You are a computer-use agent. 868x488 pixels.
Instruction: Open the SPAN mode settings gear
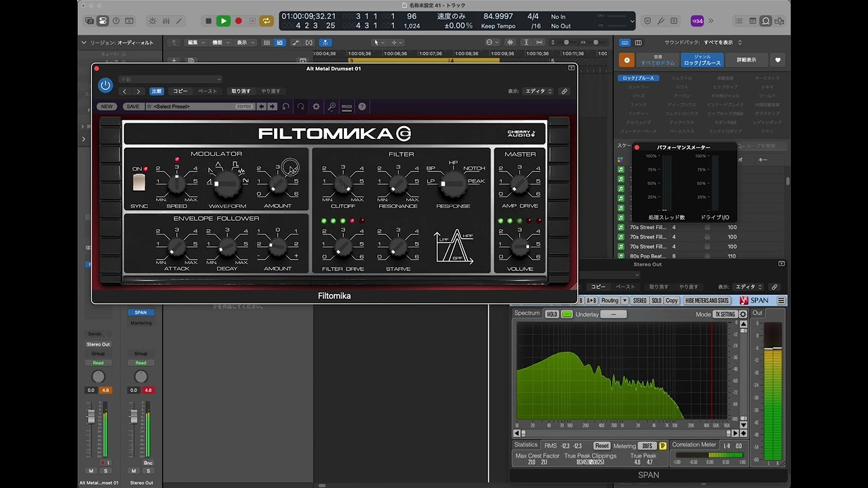(743, 314)
